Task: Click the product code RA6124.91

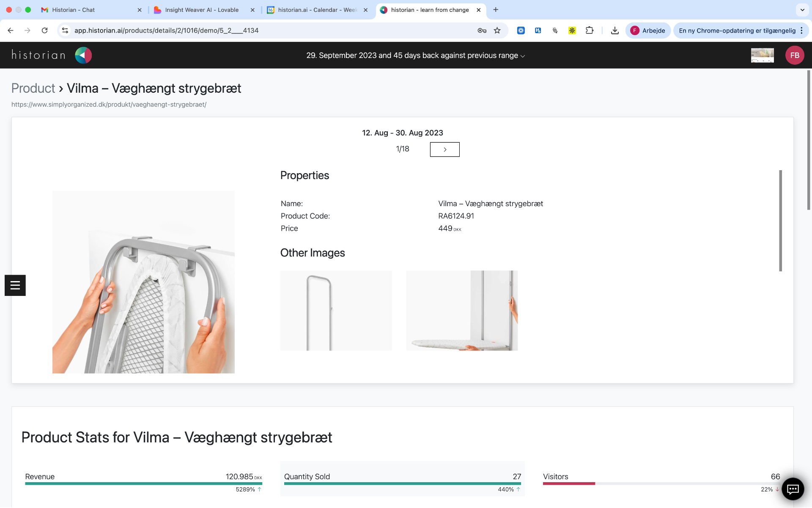Action: pyautogui.click(x=456, y=216)
